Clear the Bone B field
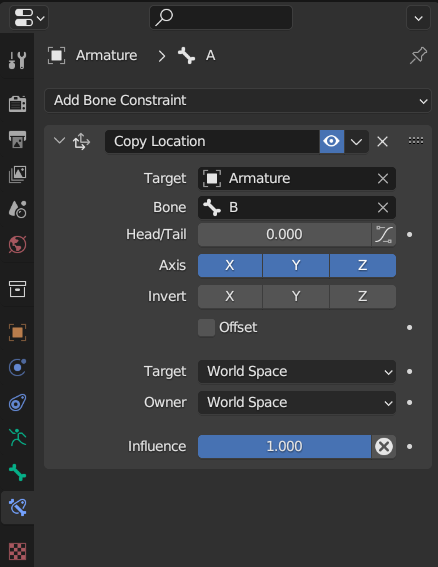The width and height of the screenshot is (438, 567). [x=383, y=208]
